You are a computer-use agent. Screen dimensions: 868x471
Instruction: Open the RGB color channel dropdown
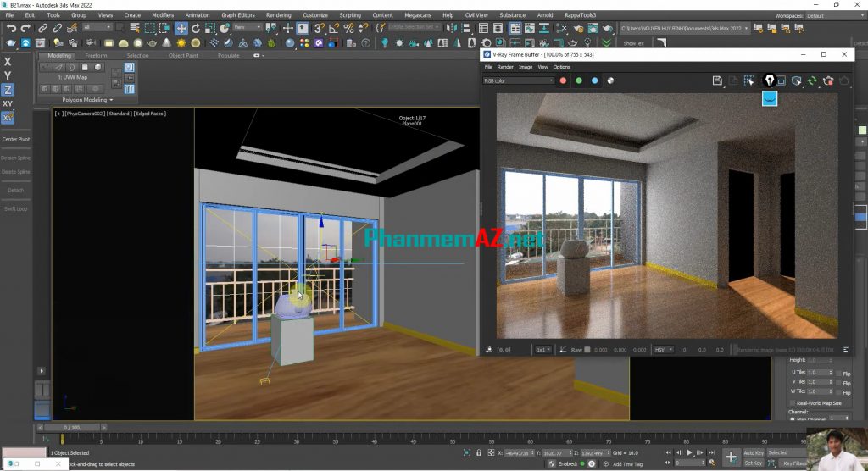pyautogui.click(x=518, y=80)
